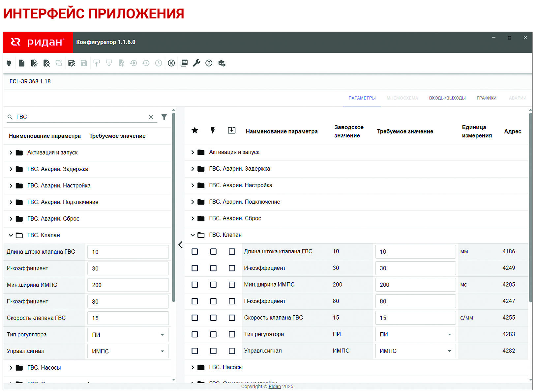The width and height of the screenshot is (536, 392).
Task: Click the plug connect icon in toolbar
Action: 9,63
